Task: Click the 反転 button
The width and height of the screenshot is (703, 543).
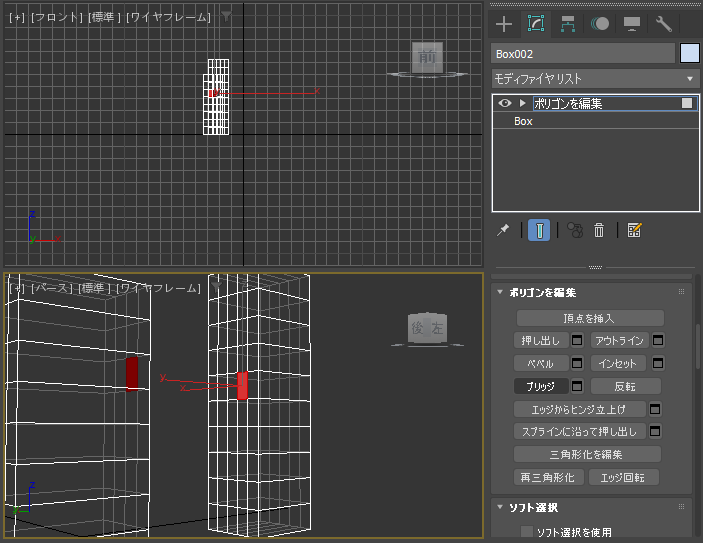Action: 626,386
